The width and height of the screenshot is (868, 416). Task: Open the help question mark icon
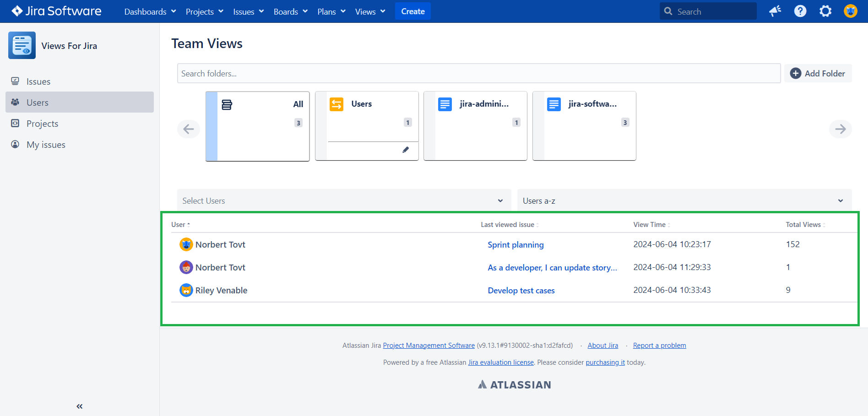[x=800, y=11]
